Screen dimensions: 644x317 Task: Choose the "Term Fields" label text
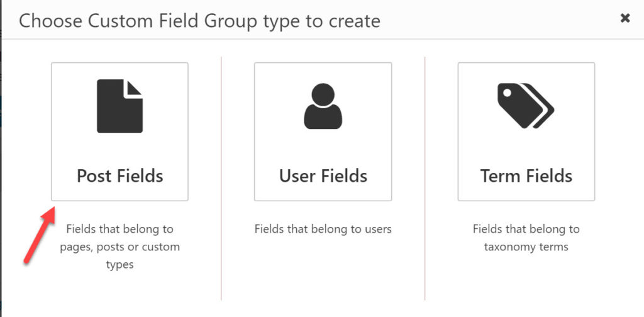(526, 175)
